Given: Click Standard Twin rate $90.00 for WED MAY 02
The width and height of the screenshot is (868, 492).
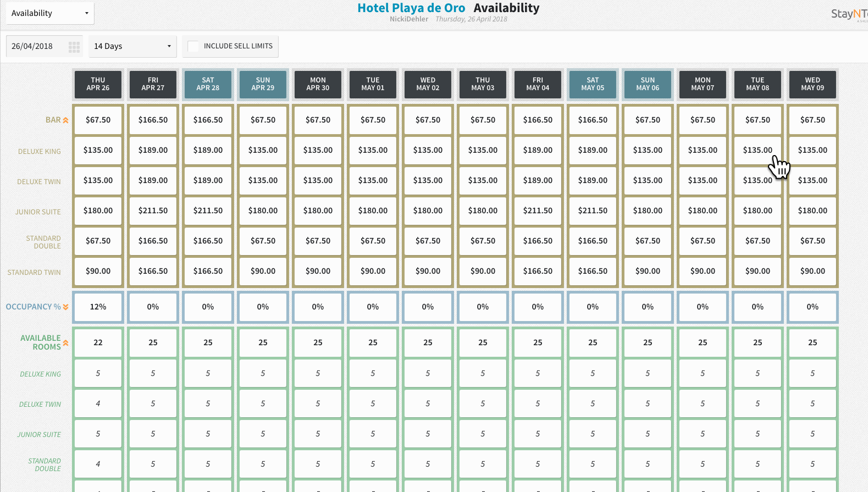Looking at the screenshot, I should tap(428, 271).
